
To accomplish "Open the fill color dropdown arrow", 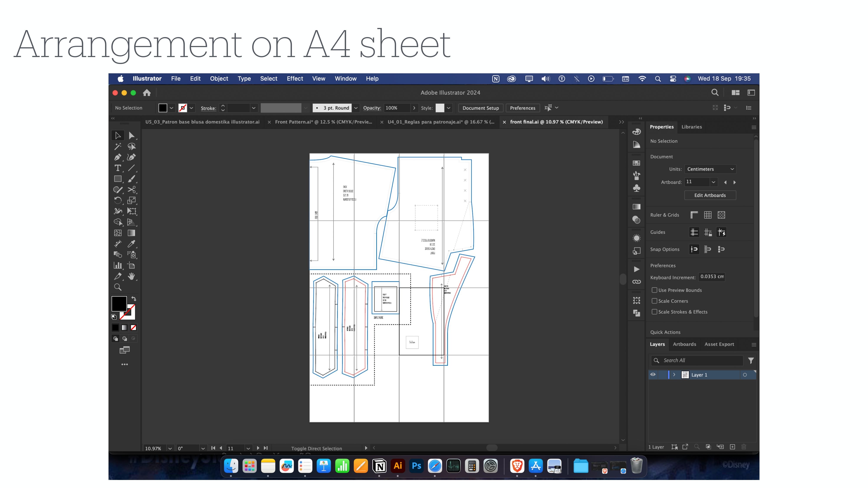I will tap(171, 108).
